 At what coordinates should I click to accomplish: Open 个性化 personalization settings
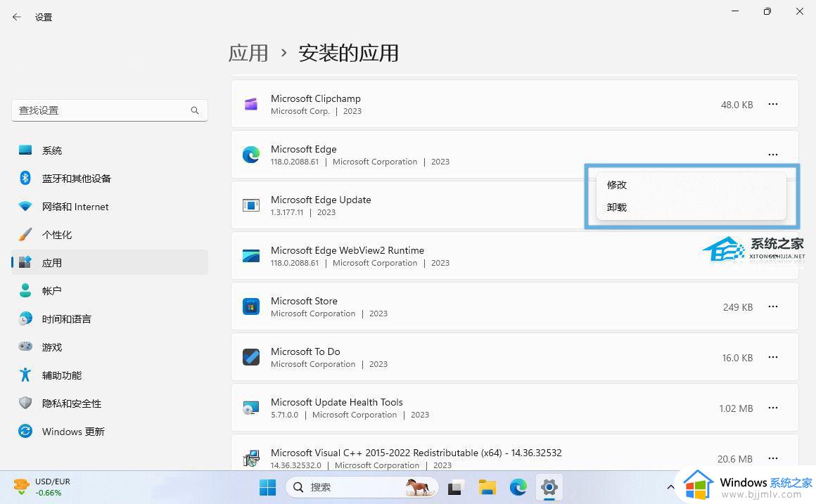click(109, 235)
